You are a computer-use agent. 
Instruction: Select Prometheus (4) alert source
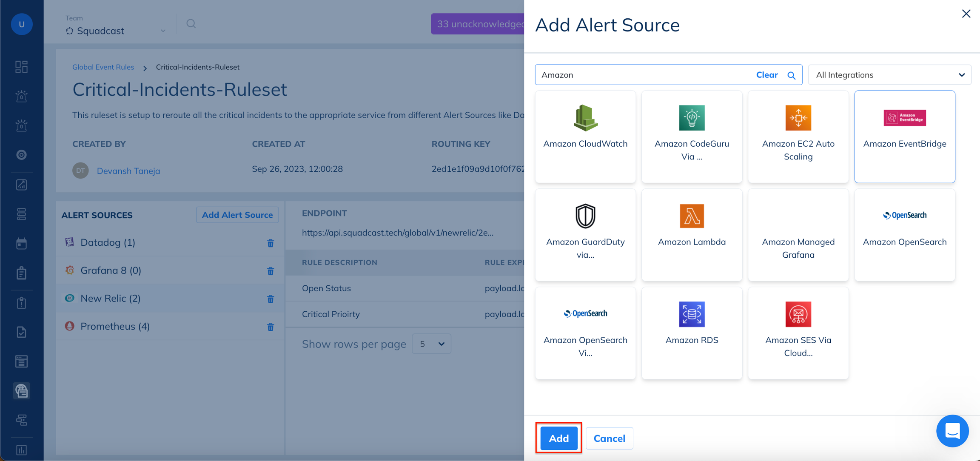[x=170, y=327]
